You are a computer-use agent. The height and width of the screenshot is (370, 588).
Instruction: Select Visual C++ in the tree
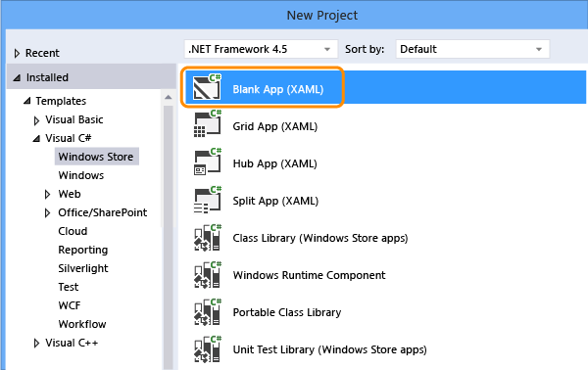[72, 343]
